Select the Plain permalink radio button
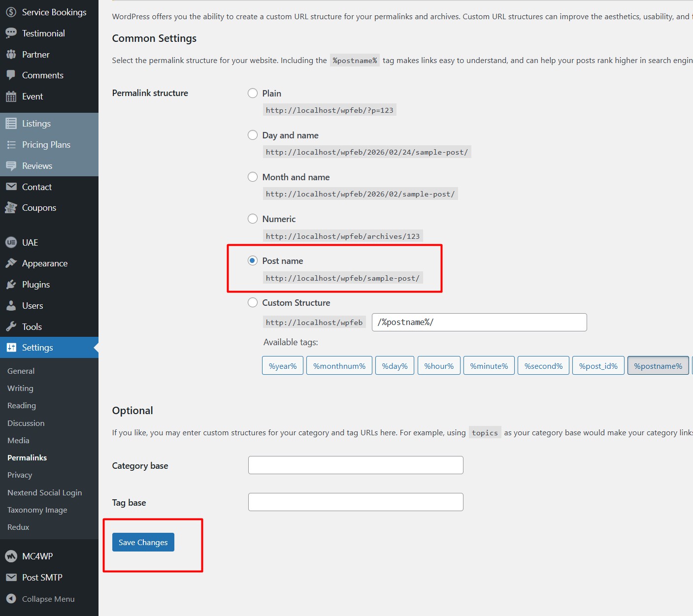Viewport: 693px width, 616px height. 253,93
